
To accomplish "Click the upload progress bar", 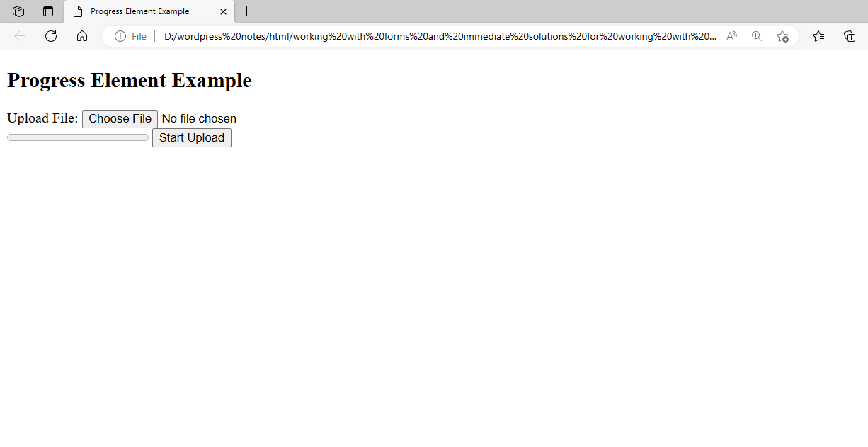I will [x=78, y=137].
